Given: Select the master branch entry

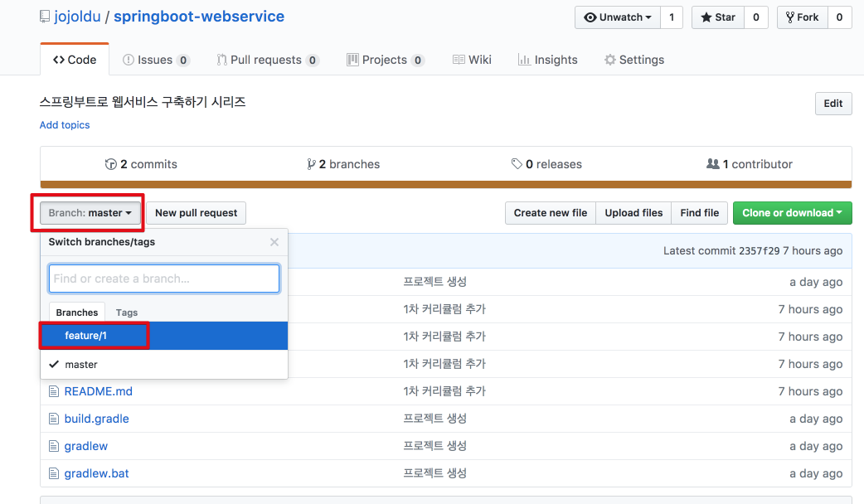Looking at the screenshot, I should click(x=164, y=364).
